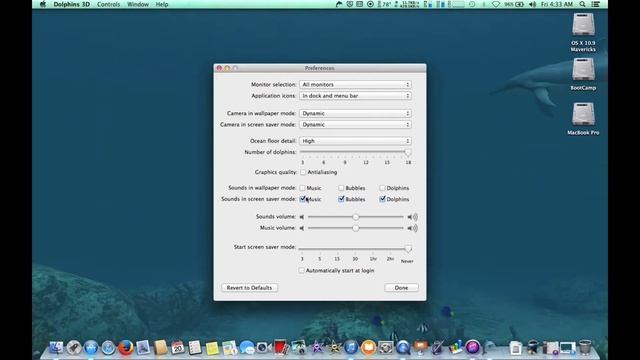Check Automatically start at login
640x360 pixels.
tap(301, 271)
